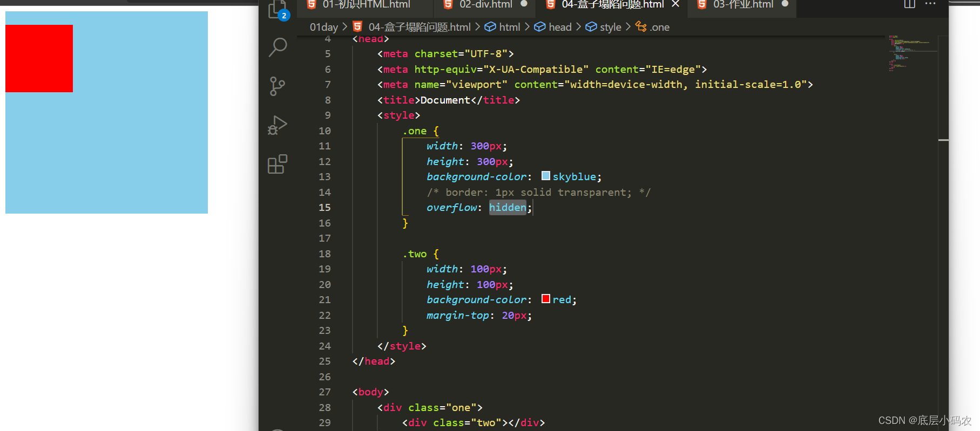The image size is (980, 431).
Task: Click the overflow property name
Action: (x=452, y=208)
